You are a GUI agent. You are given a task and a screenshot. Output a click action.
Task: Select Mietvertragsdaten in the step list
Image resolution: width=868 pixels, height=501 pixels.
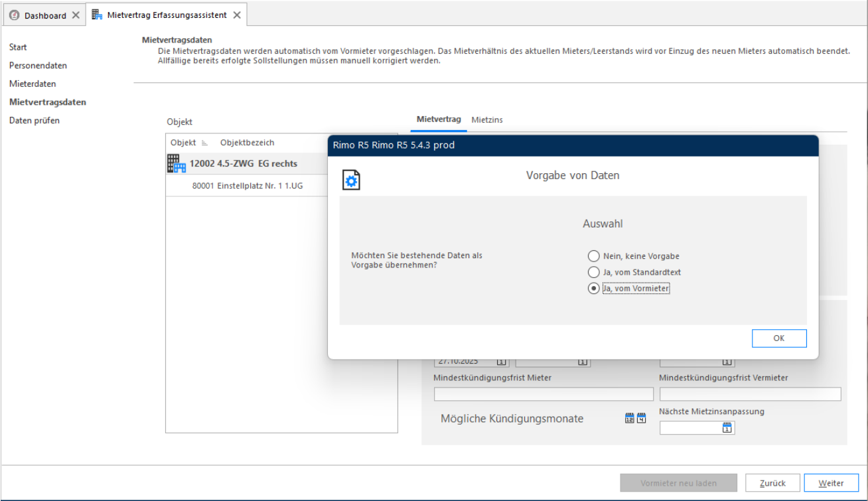click(x=48, y=102)
